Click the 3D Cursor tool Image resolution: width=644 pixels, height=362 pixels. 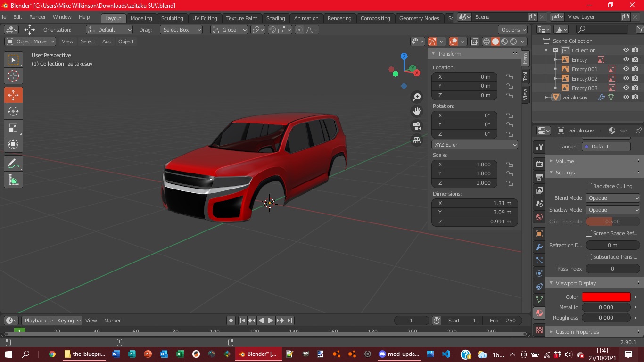[x=13, y=76]
